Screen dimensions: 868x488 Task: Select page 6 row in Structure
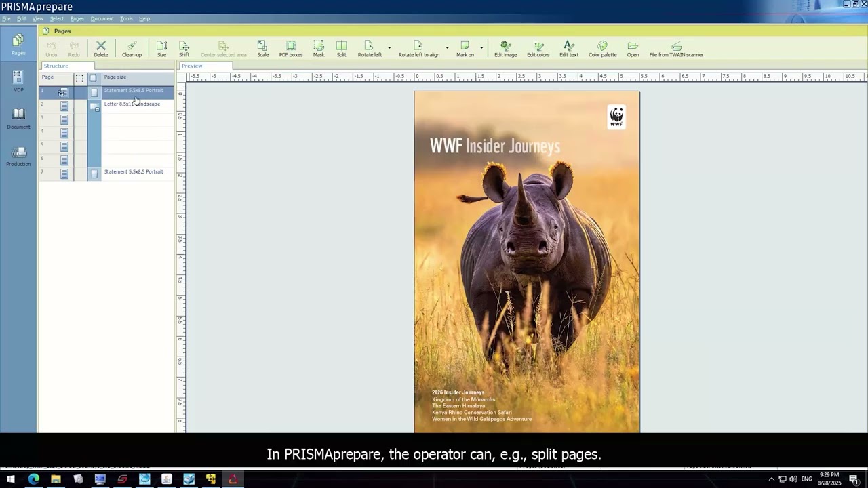point(106,159)
